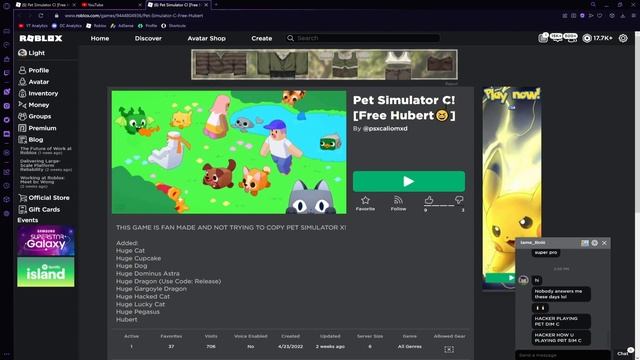Click the 'All Genres' genre value

[x=409, y=347]
